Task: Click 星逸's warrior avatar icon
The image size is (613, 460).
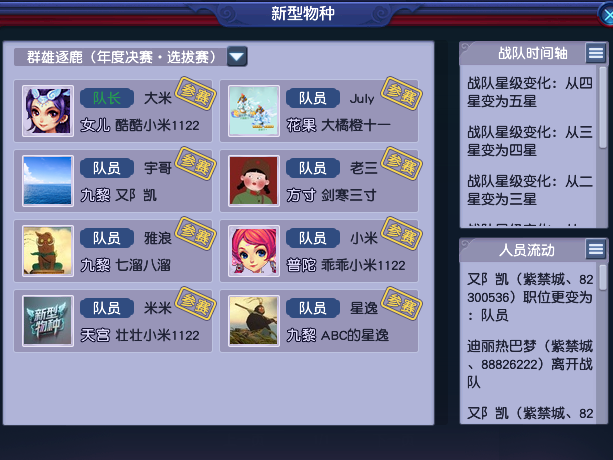Action: [254, 321]
